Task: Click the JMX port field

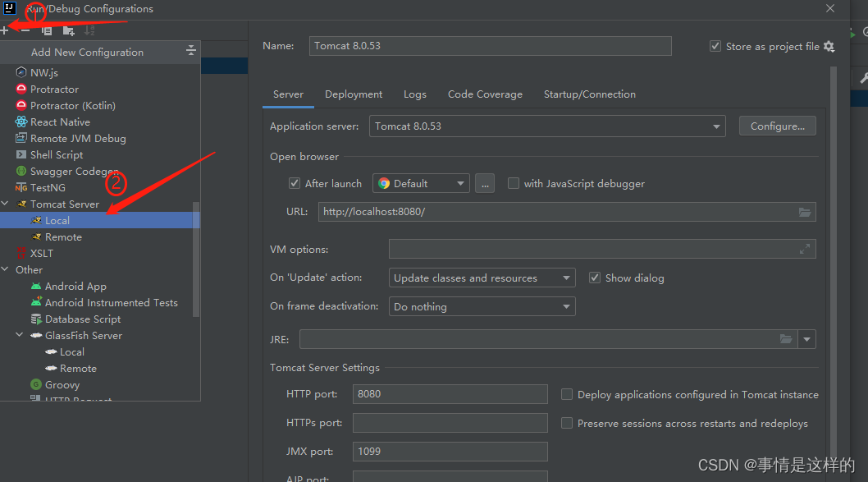Action: [450, 452]
